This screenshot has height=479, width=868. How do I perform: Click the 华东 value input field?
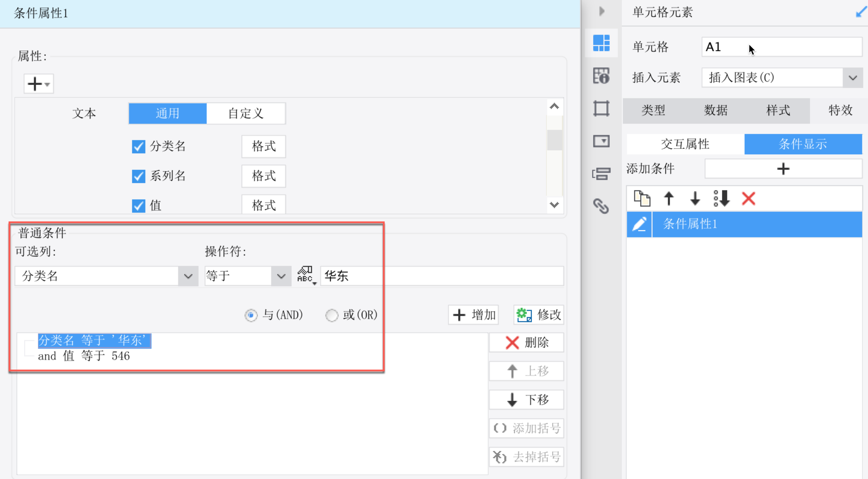tap(441, 276)
